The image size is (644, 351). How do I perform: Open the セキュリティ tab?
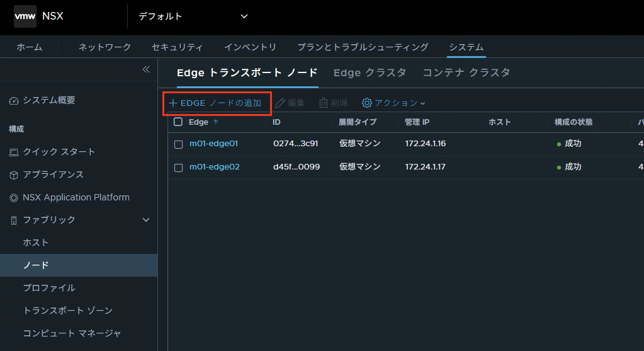click(x=177, y=47)
